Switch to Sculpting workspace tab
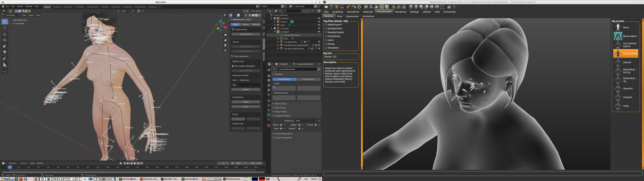 (x=68, y=7)
